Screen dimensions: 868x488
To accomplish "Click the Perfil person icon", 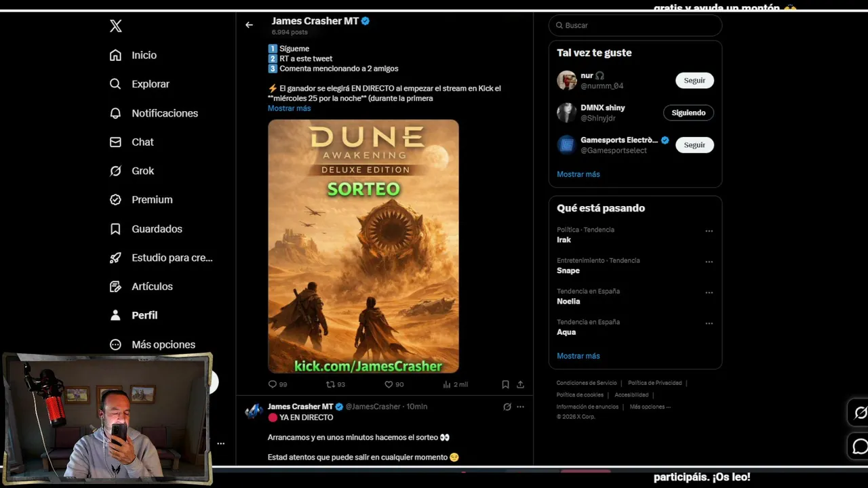I will 115,315.
